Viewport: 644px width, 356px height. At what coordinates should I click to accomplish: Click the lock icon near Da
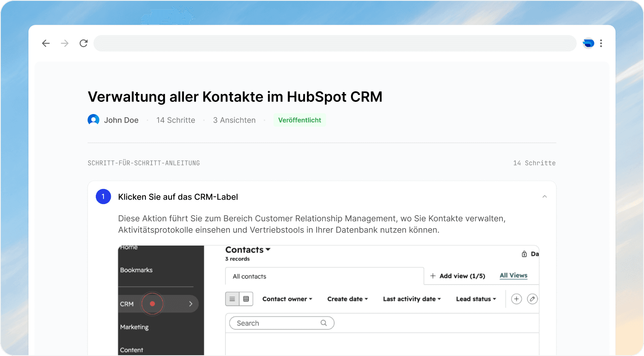tap(524, 254)
